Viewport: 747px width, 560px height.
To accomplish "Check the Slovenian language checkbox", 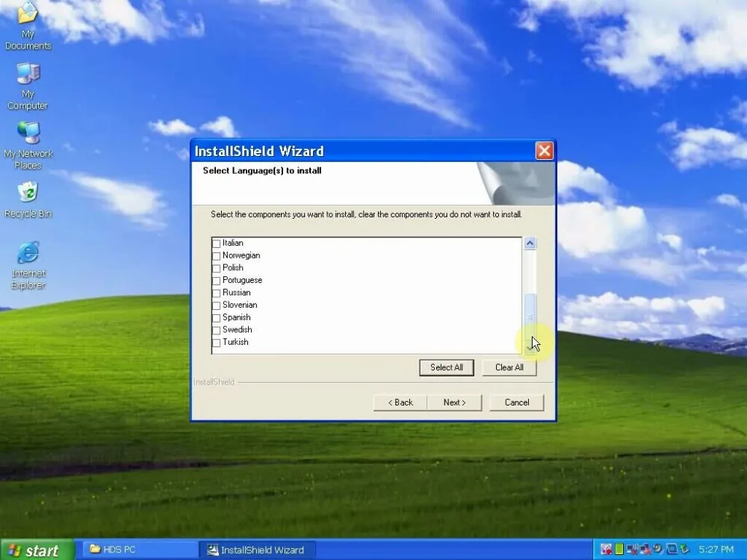I will 217,305.
